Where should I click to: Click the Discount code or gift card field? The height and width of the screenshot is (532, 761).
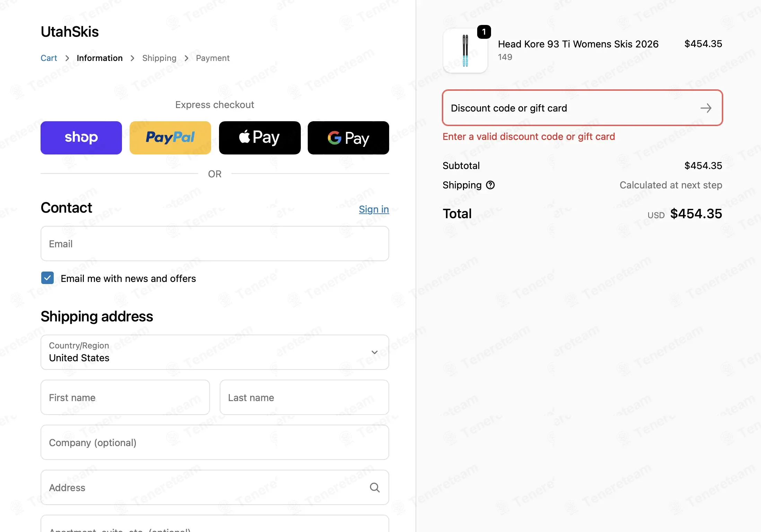point(583,108)
